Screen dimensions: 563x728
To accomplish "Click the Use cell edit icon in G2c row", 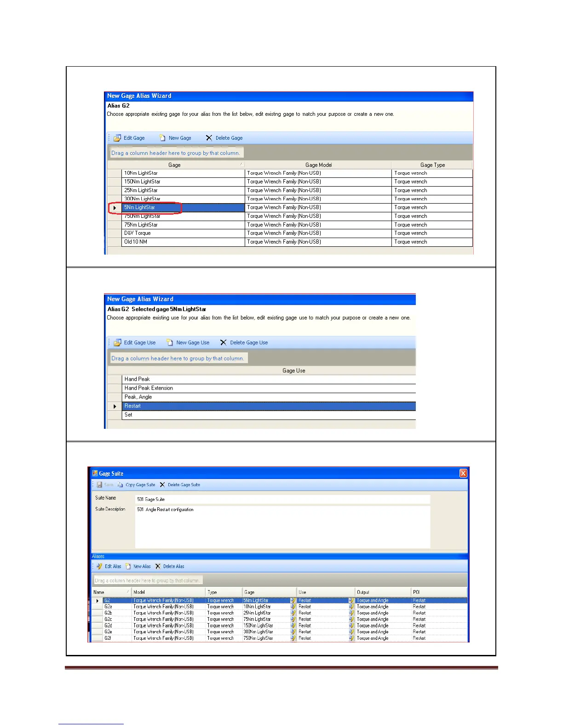I will tap(352, 619).
